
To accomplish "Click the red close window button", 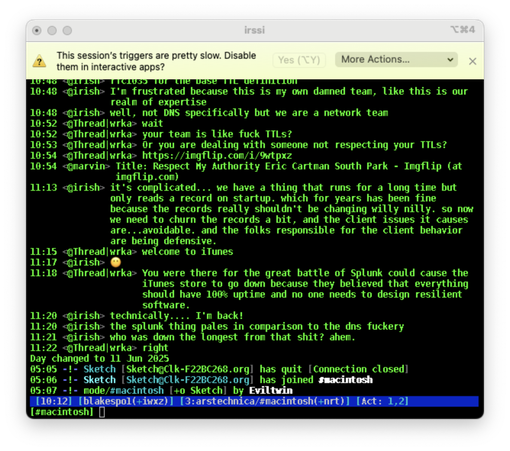I will click(37, 31).
